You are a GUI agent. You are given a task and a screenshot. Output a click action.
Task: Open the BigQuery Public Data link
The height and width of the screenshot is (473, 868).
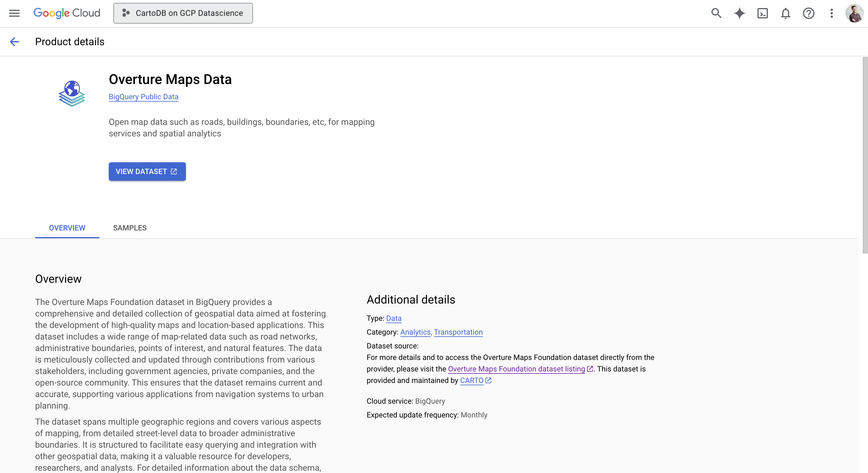(144, 97)
